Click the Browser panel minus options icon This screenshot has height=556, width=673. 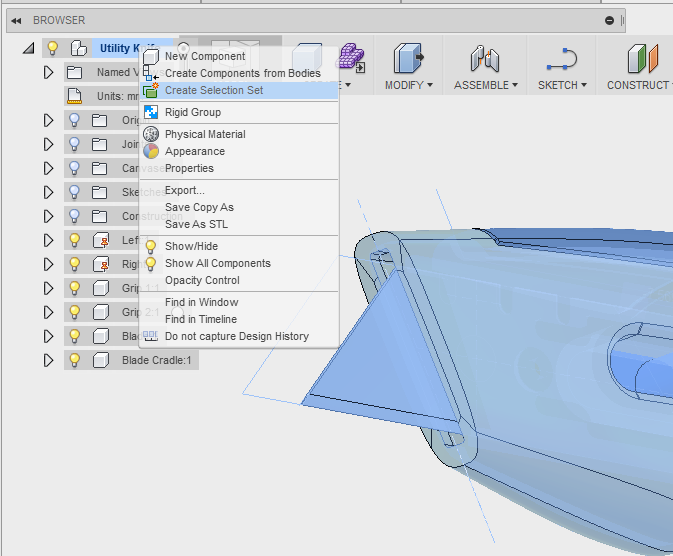(609, 20)
